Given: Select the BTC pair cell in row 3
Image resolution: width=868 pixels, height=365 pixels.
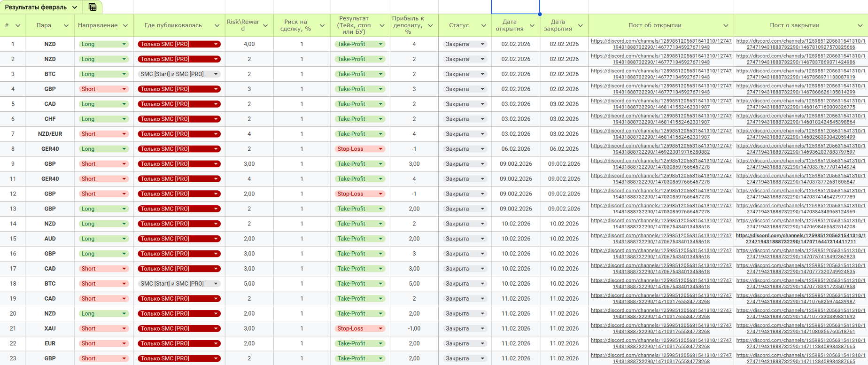Looking at the screenshot, I should [50, 74].
